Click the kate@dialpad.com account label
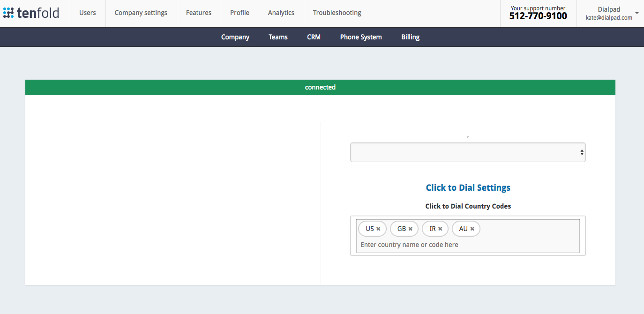The image size is (644, 314). (x=609, y=18)
